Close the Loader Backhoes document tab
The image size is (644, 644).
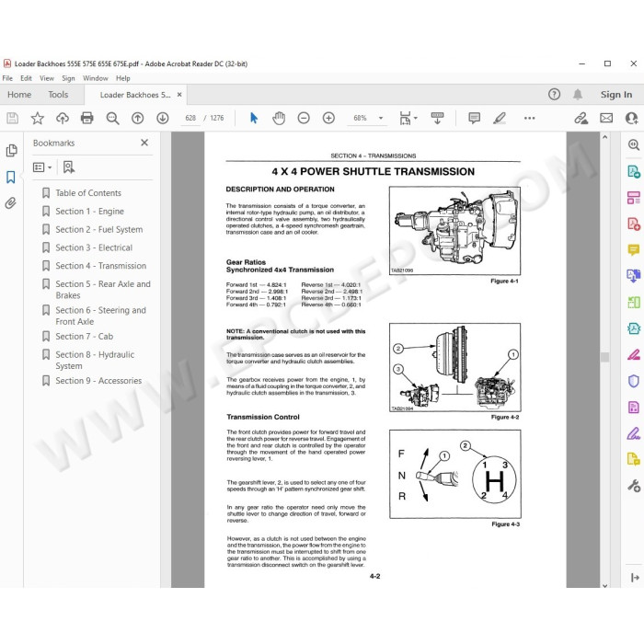(179, 95)
